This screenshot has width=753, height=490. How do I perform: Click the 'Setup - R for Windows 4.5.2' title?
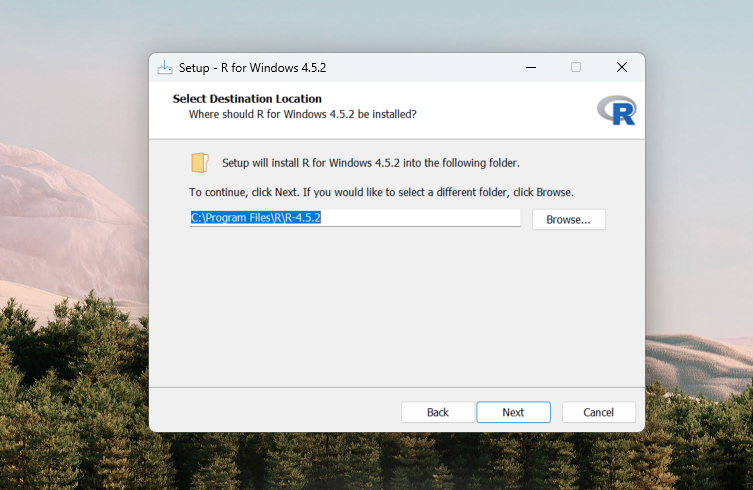click(252, 68)
